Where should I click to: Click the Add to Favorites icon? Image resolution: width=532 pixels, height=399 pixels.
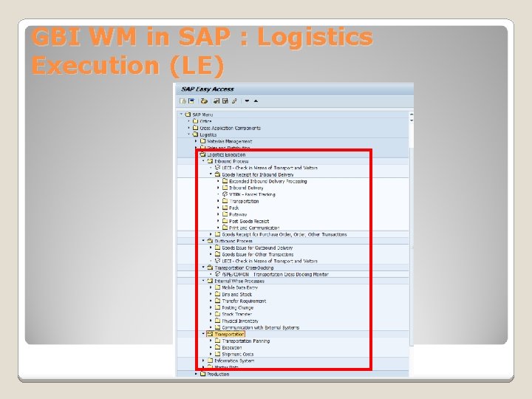point(216,101)
